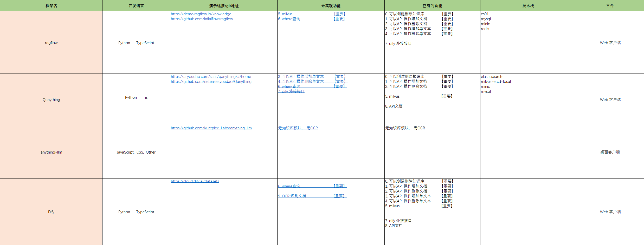Click the '无知识库模块, 无OCR' blue link
The width and height of the screenshot is (644, 245).
(x=298, y=128)
